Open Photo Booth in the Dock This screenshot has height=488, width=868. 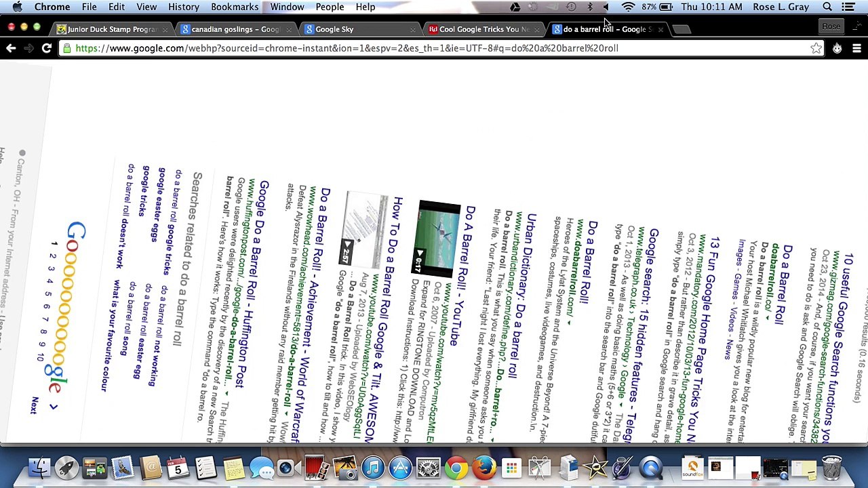click(x=317, y=468)
